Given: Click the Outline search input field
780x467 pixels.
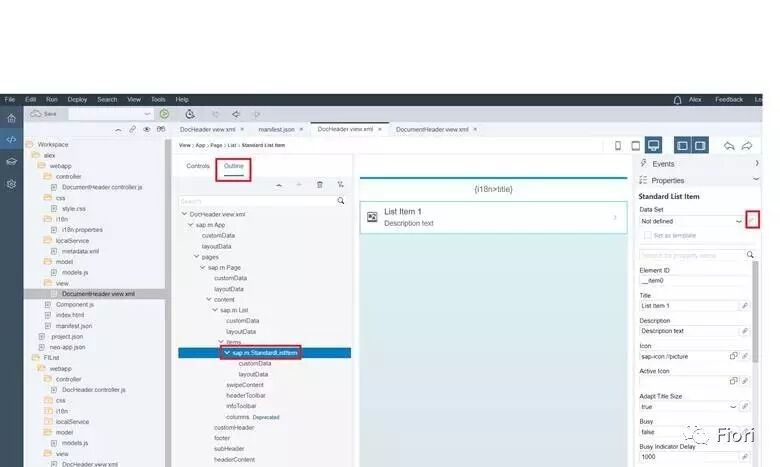Looking at the screenshot, I should point(258,201).
